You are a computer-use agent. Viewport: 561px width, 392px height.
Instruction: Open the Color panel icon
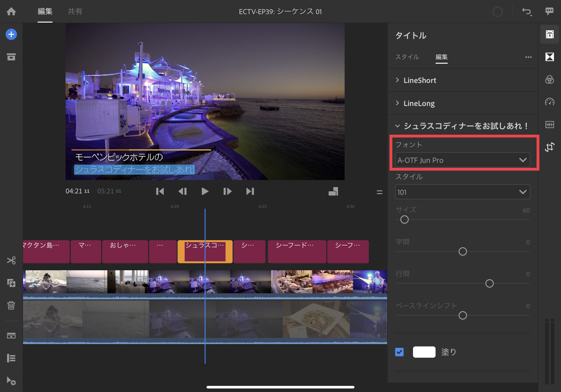(x=549, y=80)
